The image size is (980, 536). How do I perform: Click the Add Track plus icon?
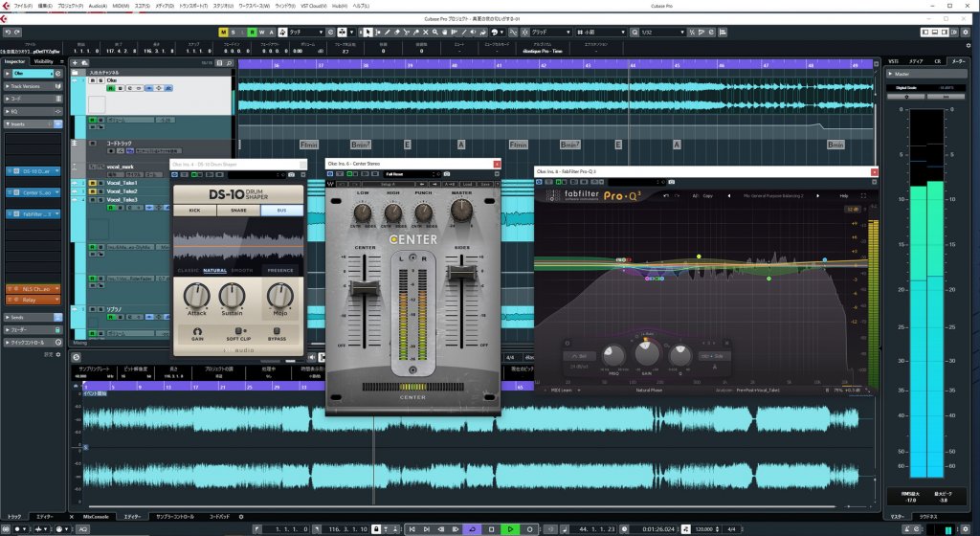76,62
